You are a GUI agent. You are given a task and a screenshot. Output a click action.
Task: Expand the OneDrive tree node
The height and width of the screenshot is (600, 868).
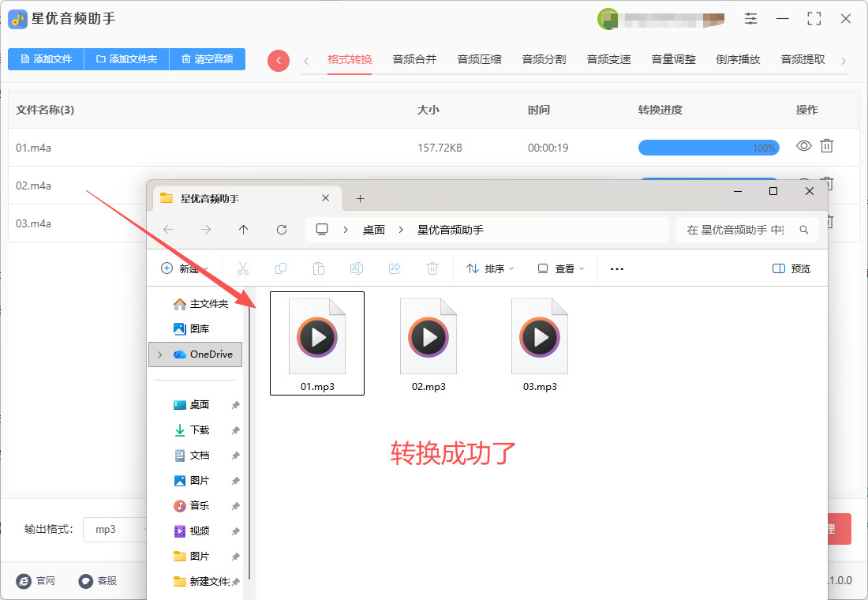click(160, 354)
